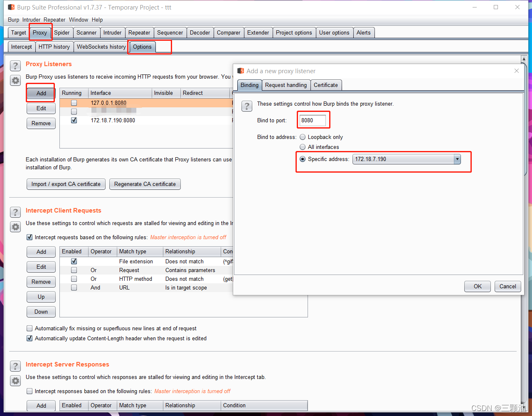Click the help icon in Binding dialog
Screen dimensions: 532x416
pos(247,106)
